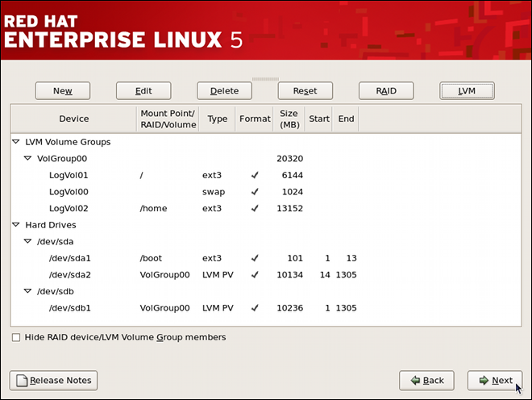Select the /dev/sda1 partition row

tap(266, 258)
